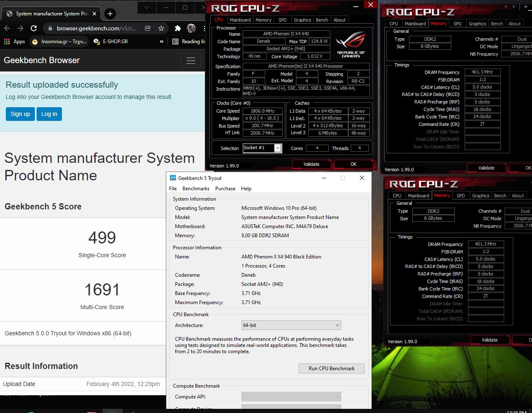Viewport: 532px width, 413px height.
Task: Click the share icon in Chrome's address bar
Action: [x=148, y=28]
